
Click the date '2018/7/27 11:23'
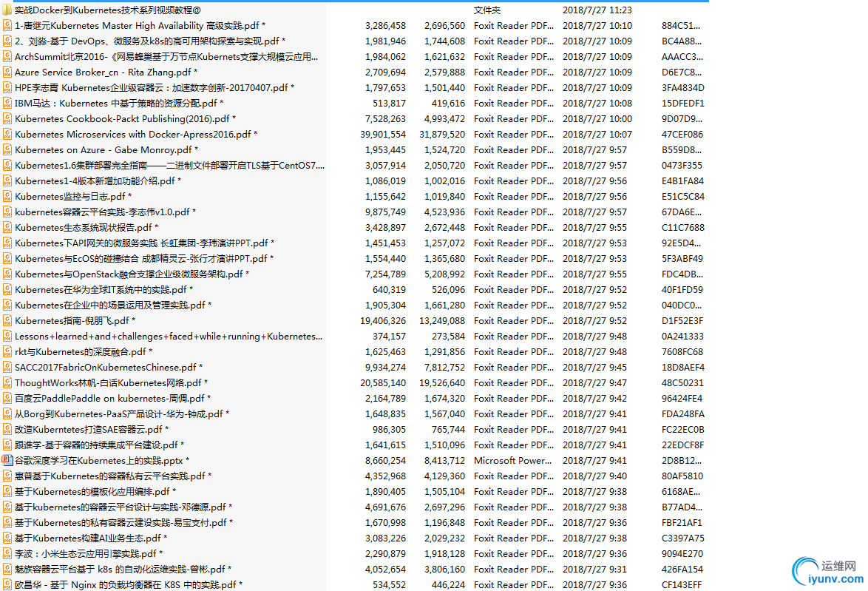[x=597, y=10]
